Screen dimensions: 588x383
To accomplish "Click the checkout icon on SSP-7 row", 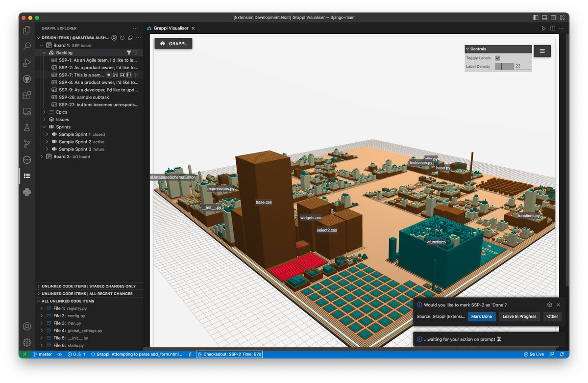I will pyautogui.click(x=136, y=75).
